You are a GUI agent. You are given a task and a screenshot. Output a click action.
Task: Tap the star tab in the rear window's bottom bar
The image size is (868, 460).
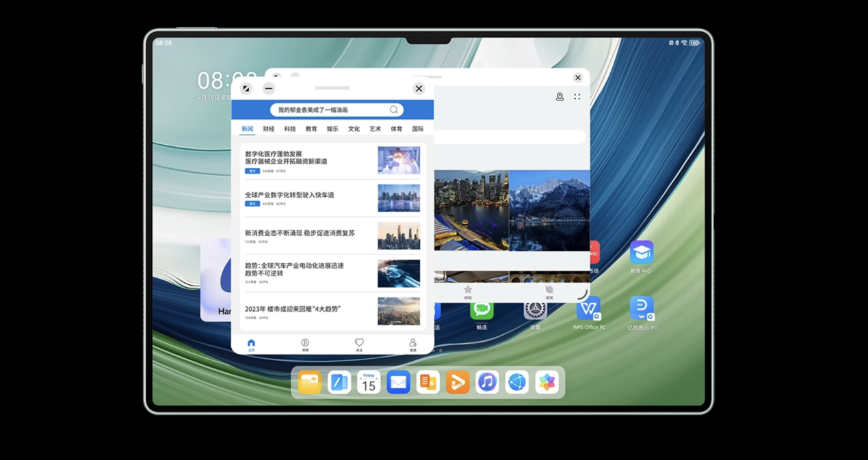[468, 293]
